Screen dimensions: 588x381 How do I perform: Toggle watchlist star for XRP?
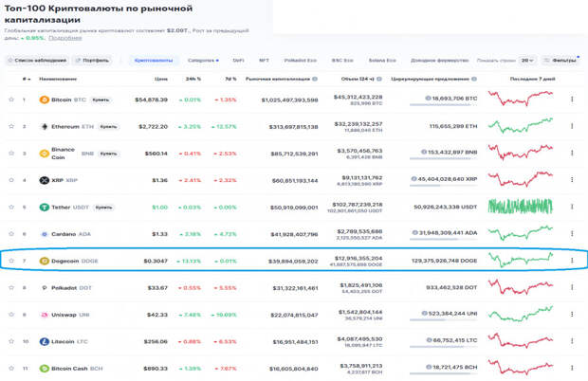click(x=11, y=180)
